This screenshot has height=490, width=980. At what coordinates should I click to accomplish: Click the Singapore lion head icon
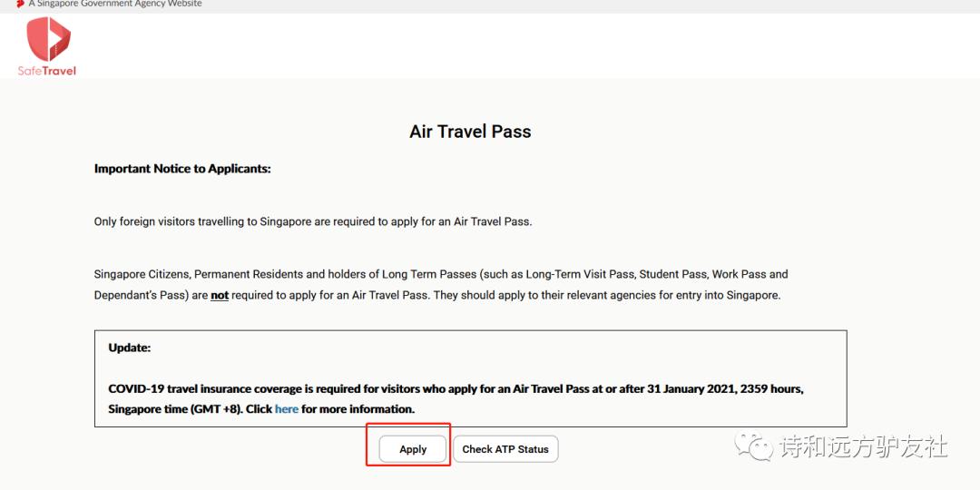coord(20,4)
